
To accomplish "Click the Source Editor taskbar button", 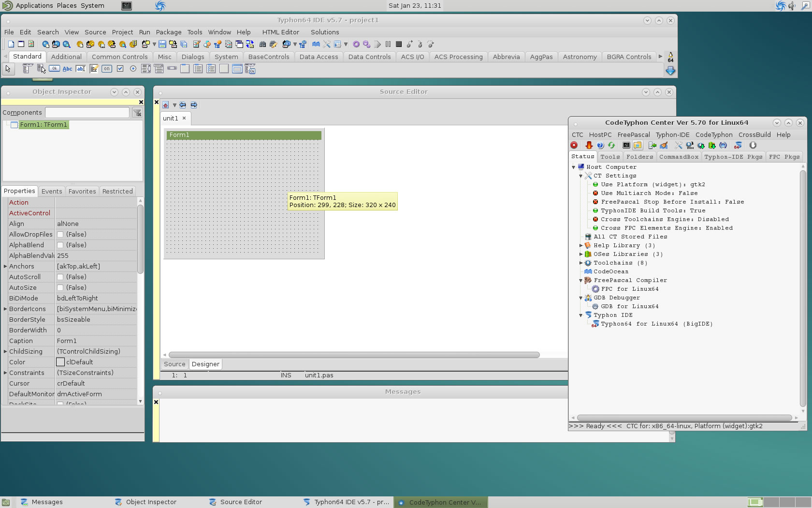I will 241,502.
